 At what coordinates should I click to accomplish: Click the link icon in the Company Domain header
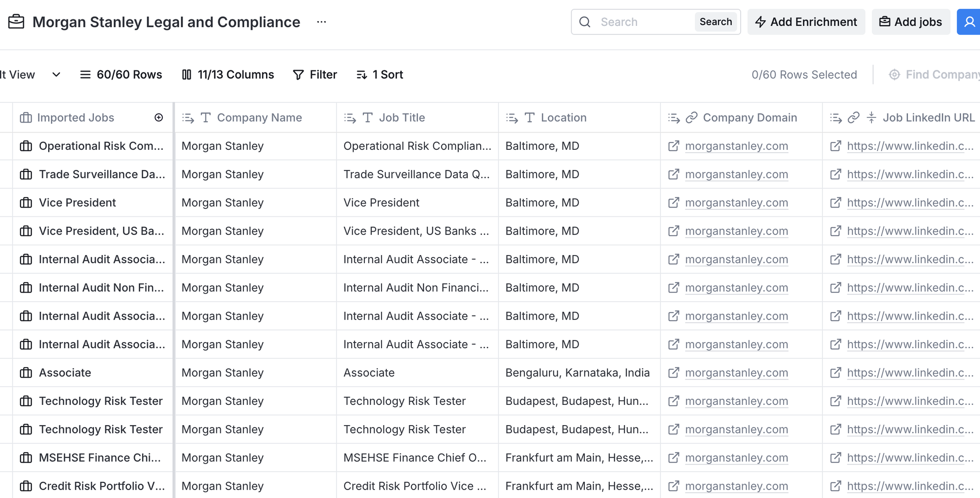coord(692,118)
